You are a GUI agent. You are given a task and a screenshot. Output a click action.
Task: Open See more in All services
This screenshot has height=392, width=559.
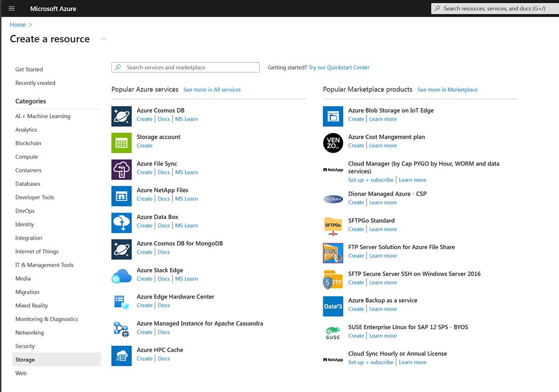(x=212, y=89)
